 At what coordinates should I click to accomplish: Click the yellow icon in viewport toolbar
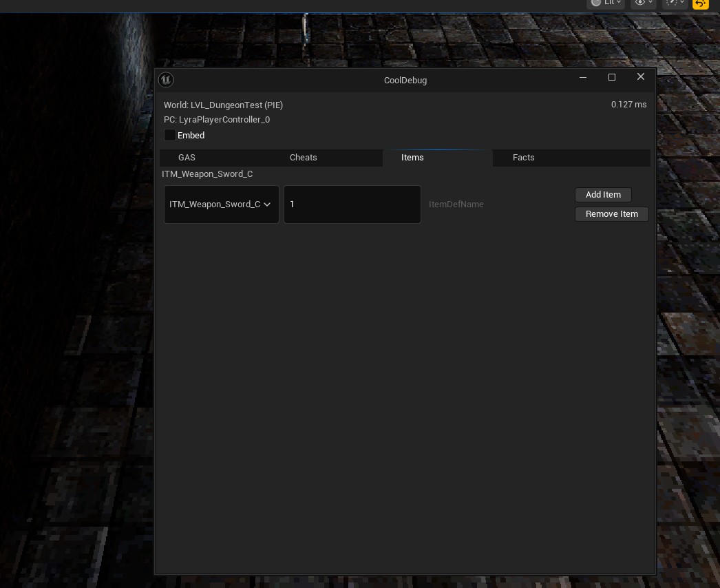click(700, 3)
